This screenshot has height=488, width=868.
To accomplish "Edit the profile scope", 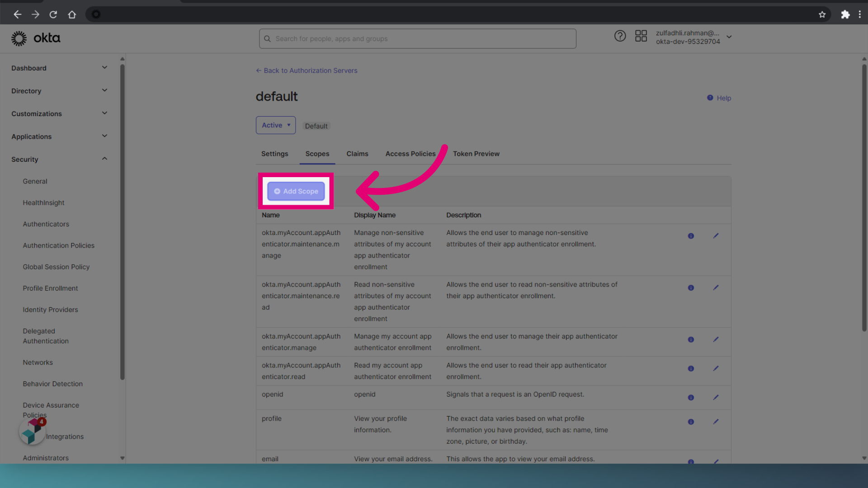I will pyautogui.click(x=716, y=422).
